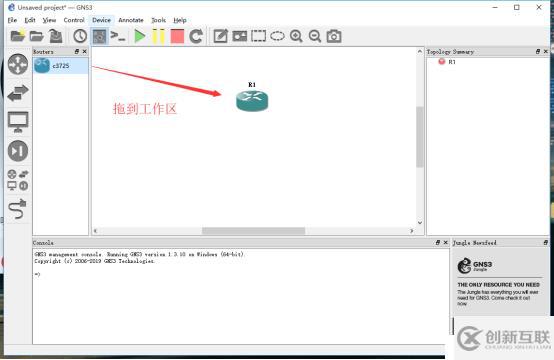
Task: Open the Help menu
Action: point(180,20)
